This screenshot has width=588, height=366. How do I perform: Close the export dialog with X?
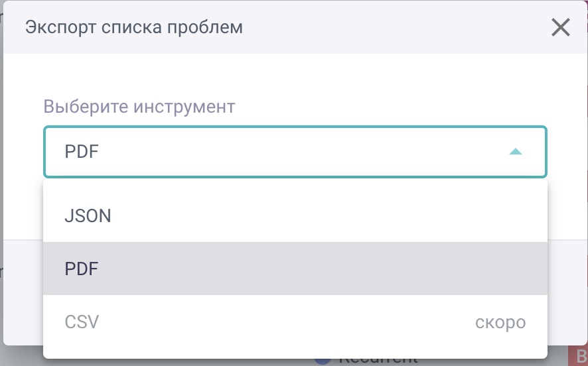pyautogui.click(x=561, y=28)
